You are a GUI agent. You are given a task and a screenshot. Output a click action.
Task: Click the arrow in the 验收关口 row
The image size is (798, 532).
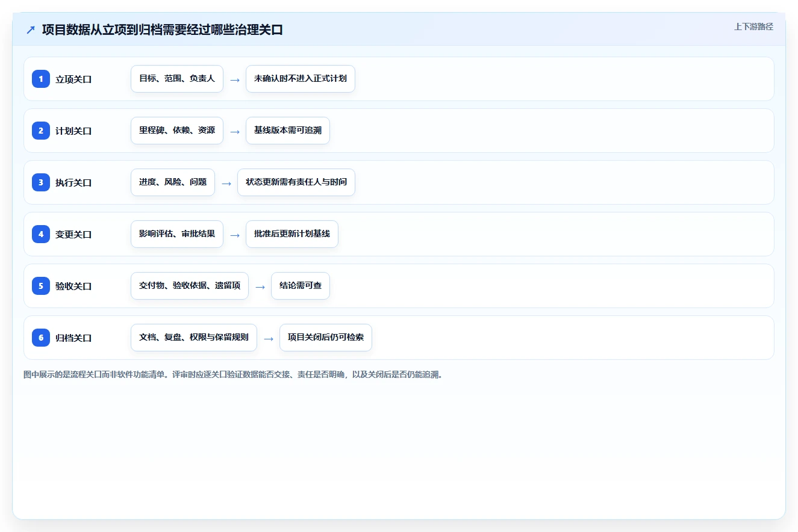pos(260,286)
